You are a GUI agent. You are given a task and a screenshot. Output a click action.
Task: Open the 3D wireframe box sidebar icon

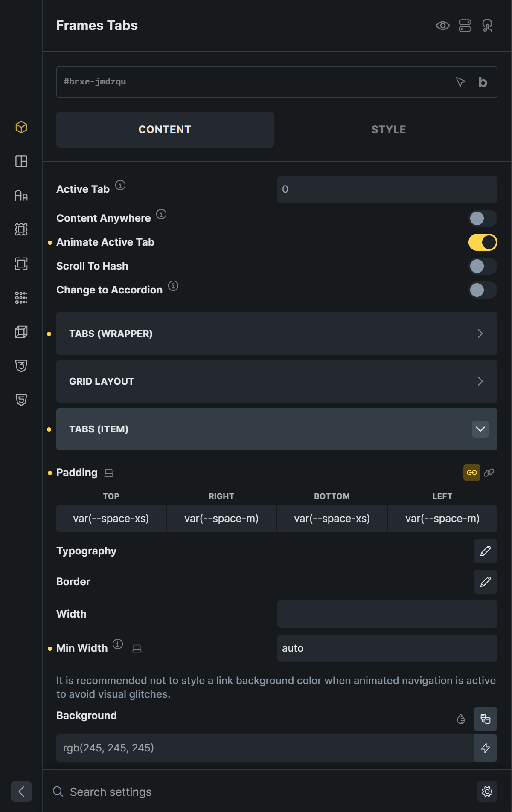coord(21,332)
